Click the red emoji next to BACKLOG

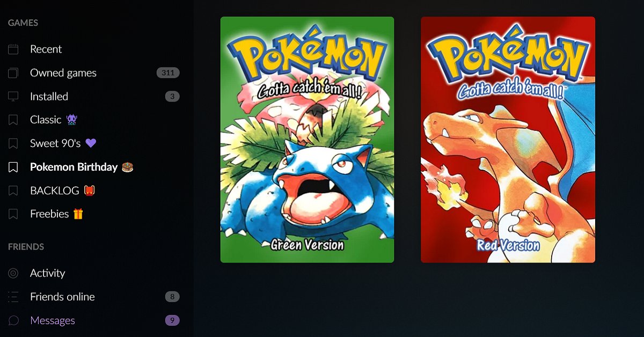click(x=90, y=191)
